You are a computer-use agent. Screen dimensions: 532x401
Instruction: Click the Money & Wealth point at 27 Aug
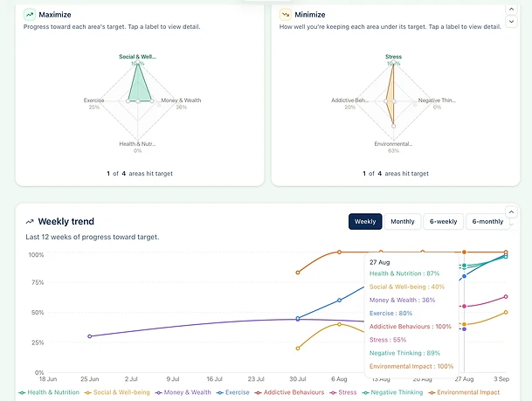464,329
